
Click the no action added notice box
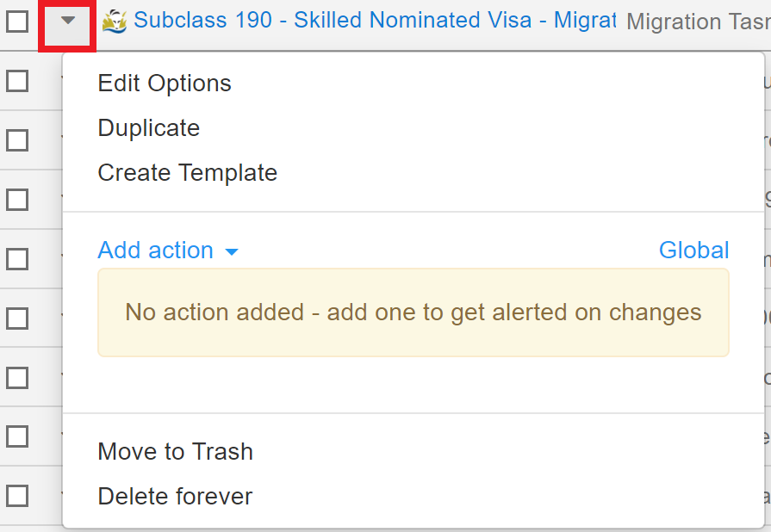(413, 312)
